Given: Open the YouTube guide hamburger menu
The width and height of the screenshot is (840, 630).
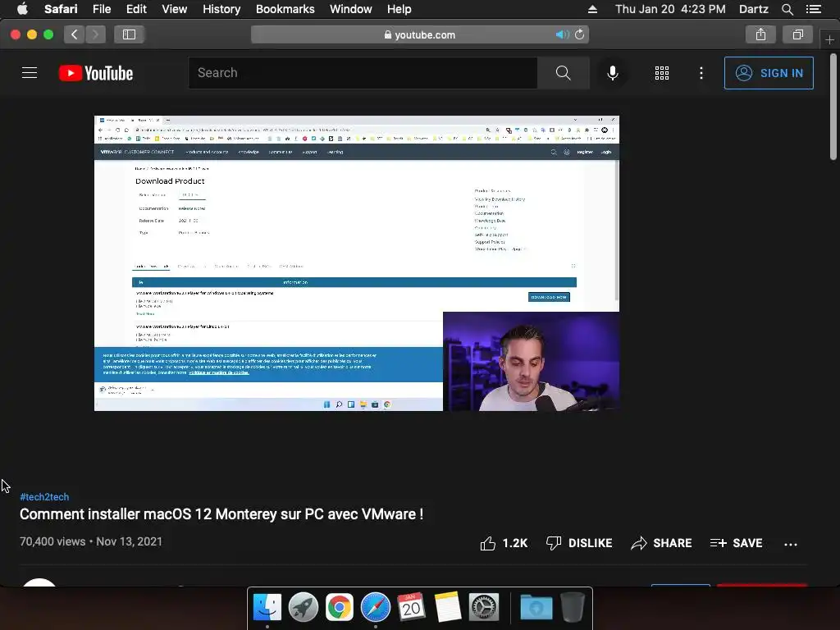Looking at the screenshot, I should 30,73.
